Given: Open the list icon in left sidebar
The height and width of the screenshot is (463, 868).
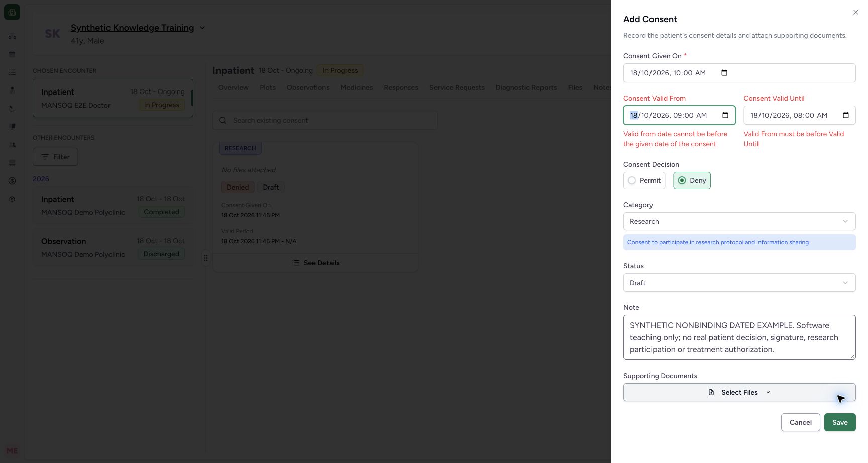Looking at the screenshot, I should pos(12,72).
